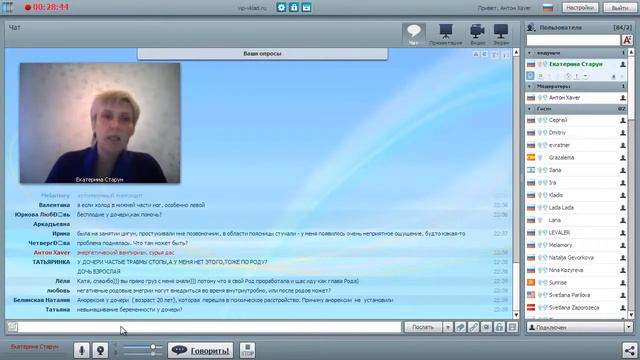Select guest Dmitriy in user list

(x=576, y=133)
